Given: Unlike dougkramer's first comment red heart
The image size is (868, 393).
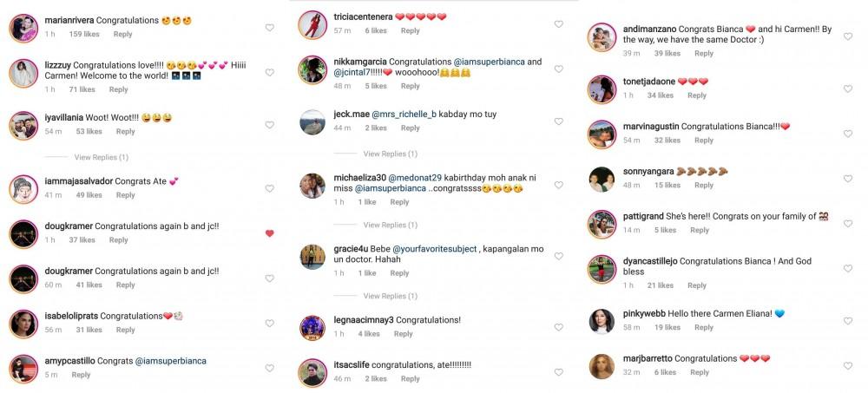Looking at the screenshot, I should point(270,233).
